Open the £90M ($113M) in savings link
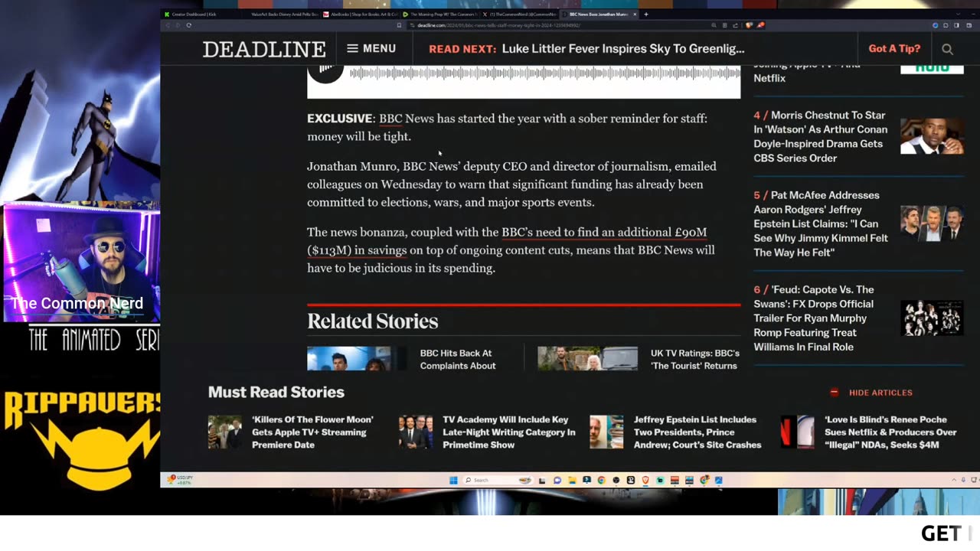Image resolution: width=980 pixels, height=551 pixels. pyautogui.click(x=507, y=241)
